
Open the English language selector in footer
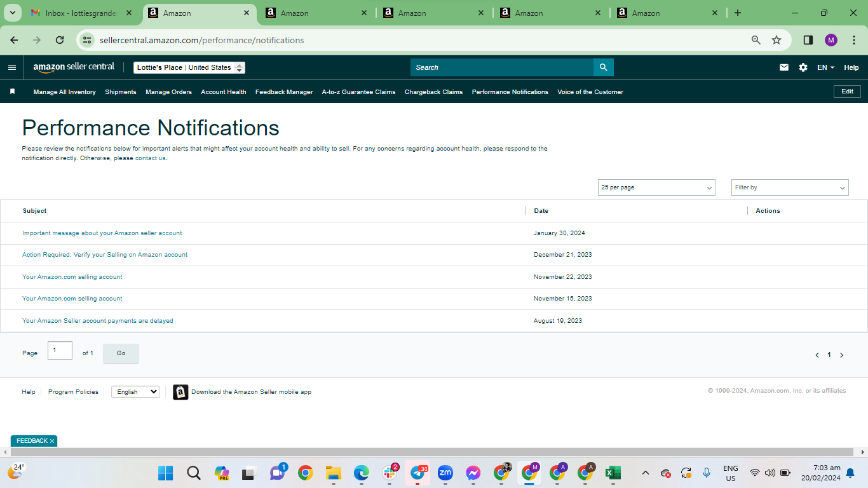(135, 392)
